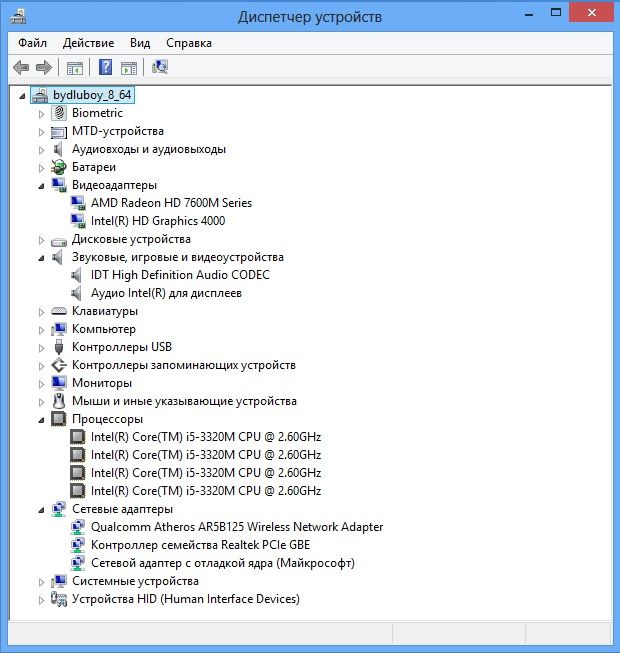Select AMD Radeon HD 7600M Series text
The image size is (620, 653).
(x=172, y=203)
